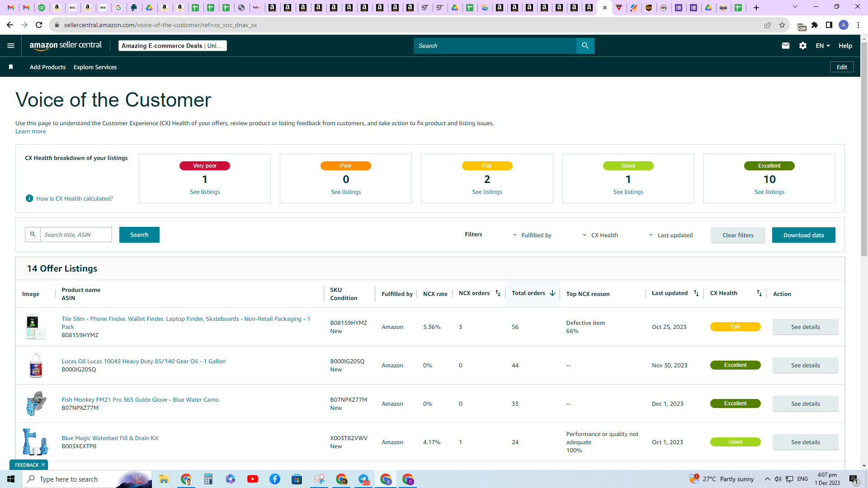The image size is (868, 488).
Task: Open the browser Extensions puzzle icon
Action: [x=815, y=25]
